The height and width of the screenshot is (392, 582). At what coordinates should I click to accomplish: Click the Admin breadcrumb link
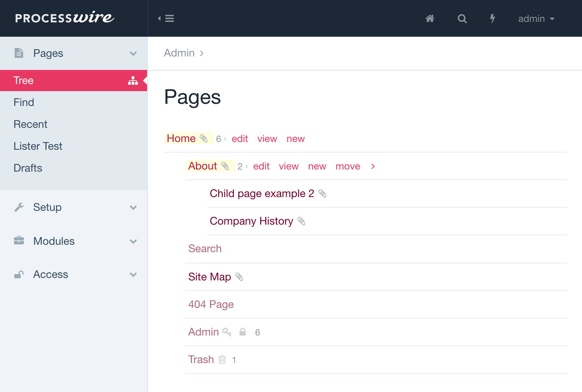coord(179,53)
